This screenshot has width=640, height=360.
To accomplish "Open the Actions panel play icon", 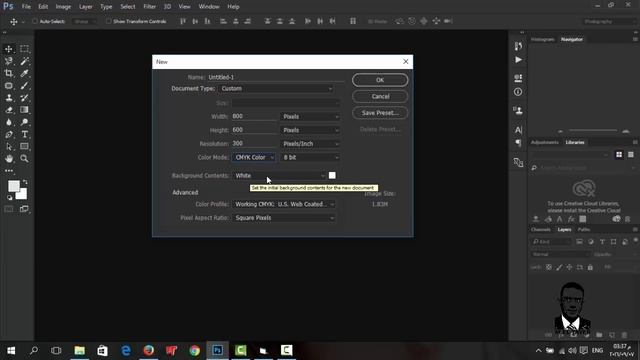I will click(x=518, y=60).
